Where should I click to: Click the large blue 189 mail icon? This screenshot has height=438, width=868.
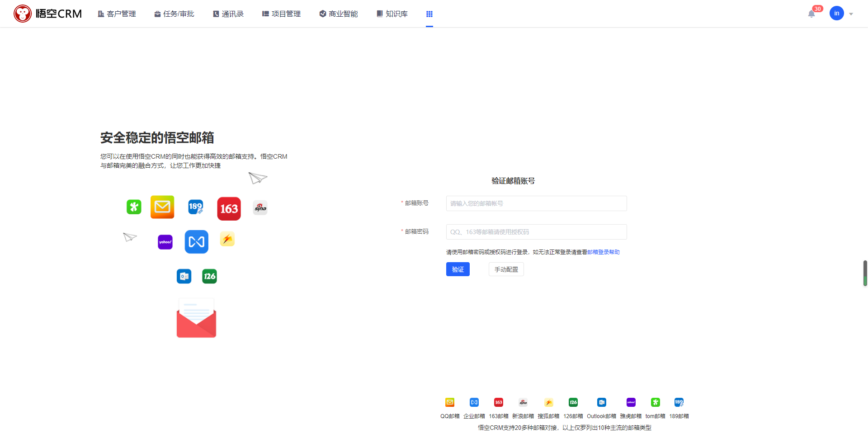[x=196, y=207]
